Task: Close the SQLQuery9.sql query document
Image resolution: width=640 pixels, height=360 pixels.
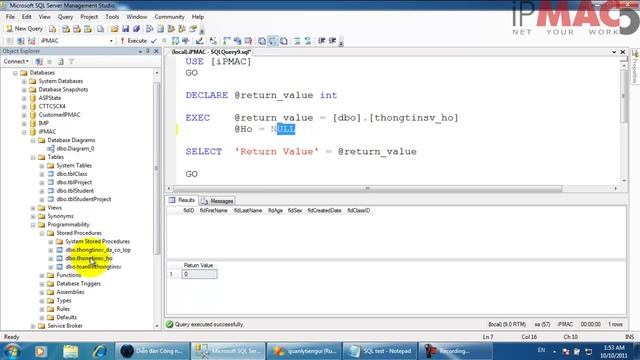Action: pyautogui.click(x=623, y=52)
